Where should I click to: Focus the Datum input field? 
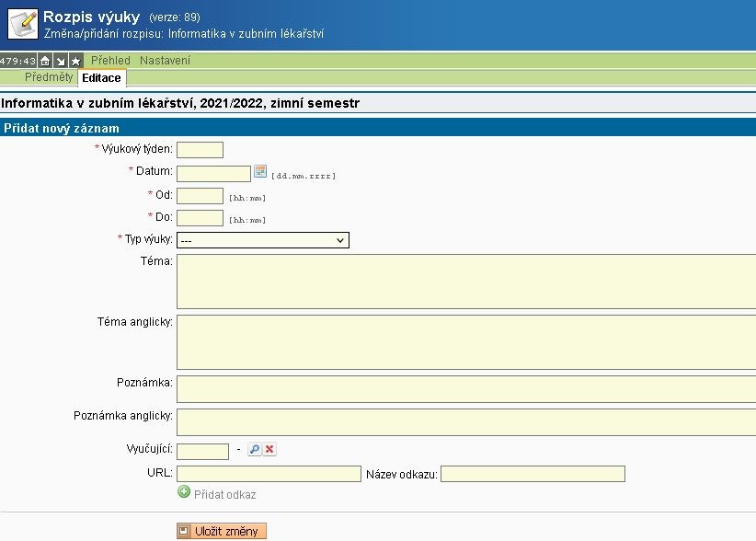tap(213, 173)
